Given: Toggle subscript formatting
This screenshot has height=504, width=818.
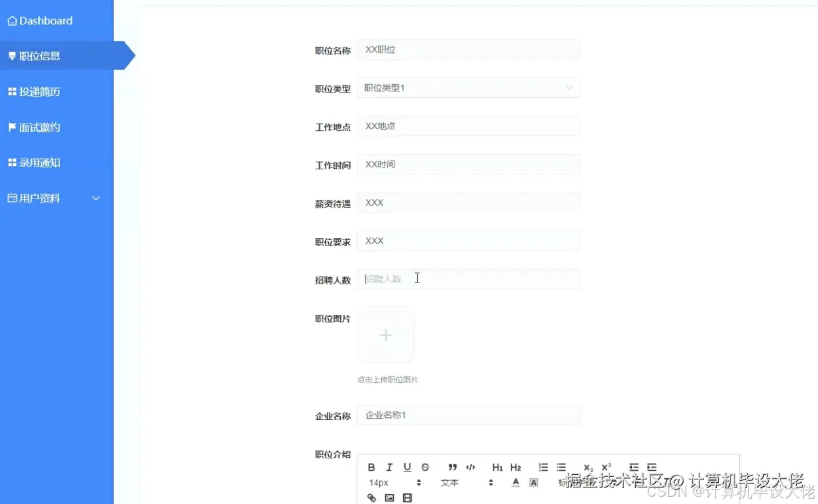Looking at the screenshot, I should point(588,466).
